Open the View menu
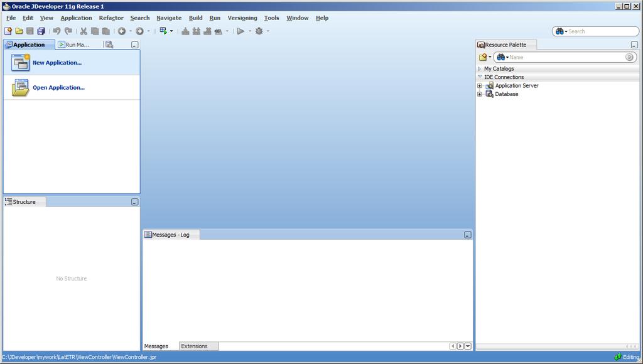The image size is (643, 364). [46, 18]
